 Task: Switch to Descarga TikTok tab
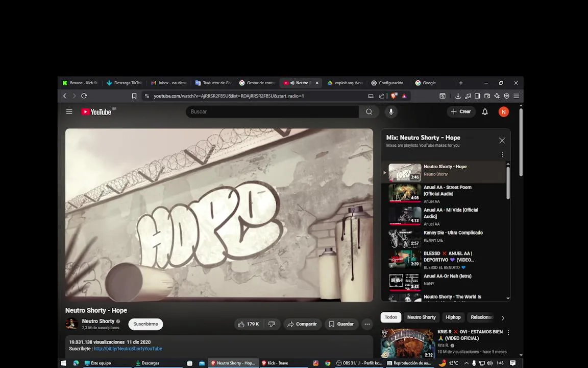tap(125, 83)
